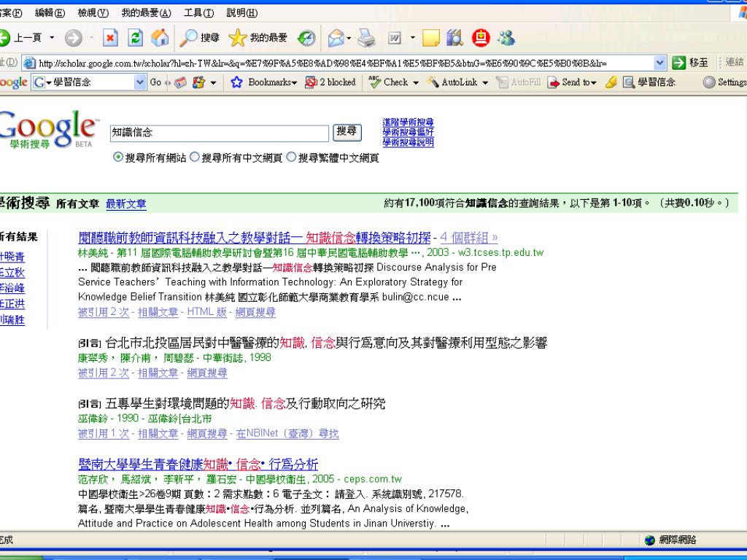Open the 聞聽職前教師資訊科技融入之教學對話 result title
The height and width of the screenshot is (560, 747).
(x=254, y=237)
